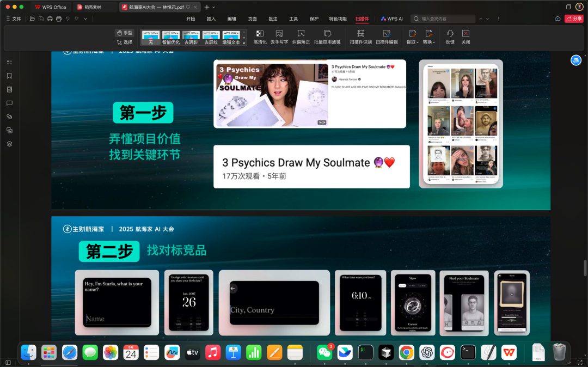Enter fullscreen via bottom right expand icon
588x367 pixels.
click(580, 363)
